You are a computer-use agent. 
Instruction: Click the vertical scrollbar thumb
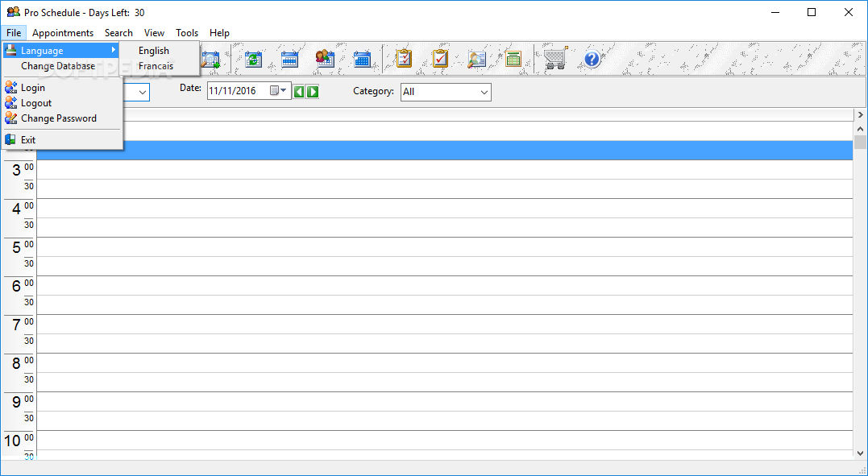point(860,143)
